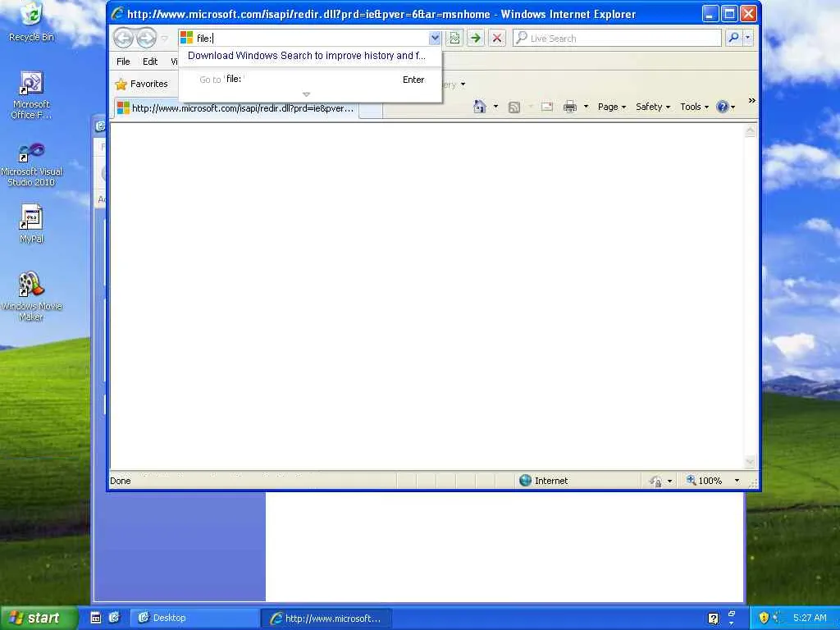Open the Recycle Bin desktop icon
The height and width of the screenshot is (630, 840).
32,22
